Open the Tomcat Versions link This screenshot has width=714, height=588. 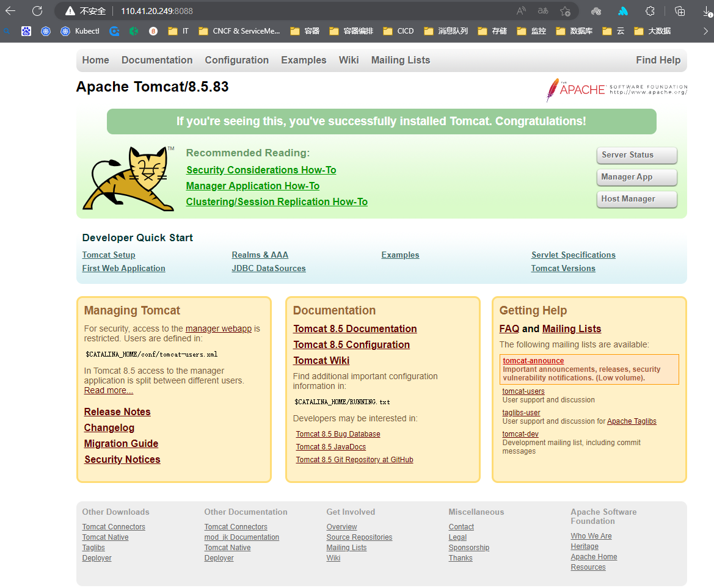point(563,268)
